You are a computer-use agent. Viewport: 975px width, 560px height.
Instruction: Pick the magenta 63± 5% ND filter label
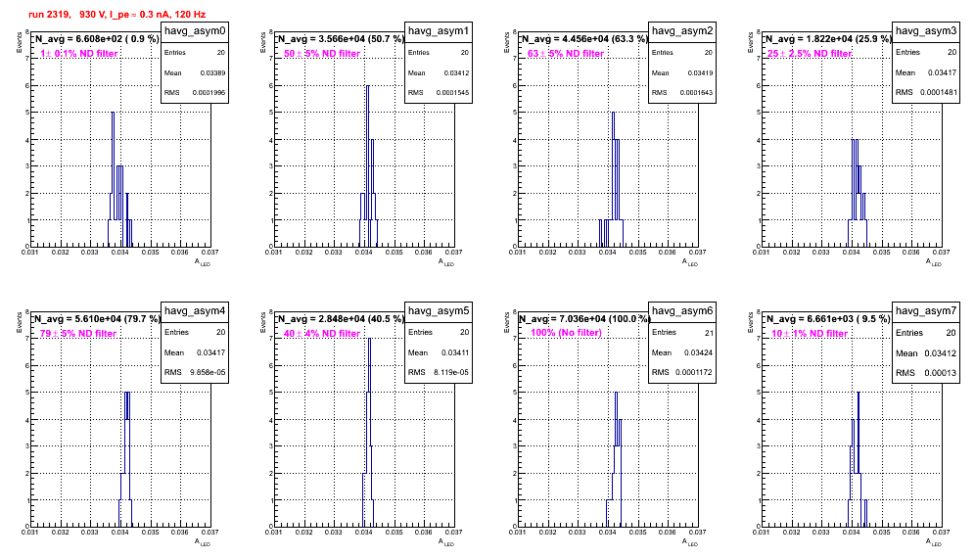point(566,54)
